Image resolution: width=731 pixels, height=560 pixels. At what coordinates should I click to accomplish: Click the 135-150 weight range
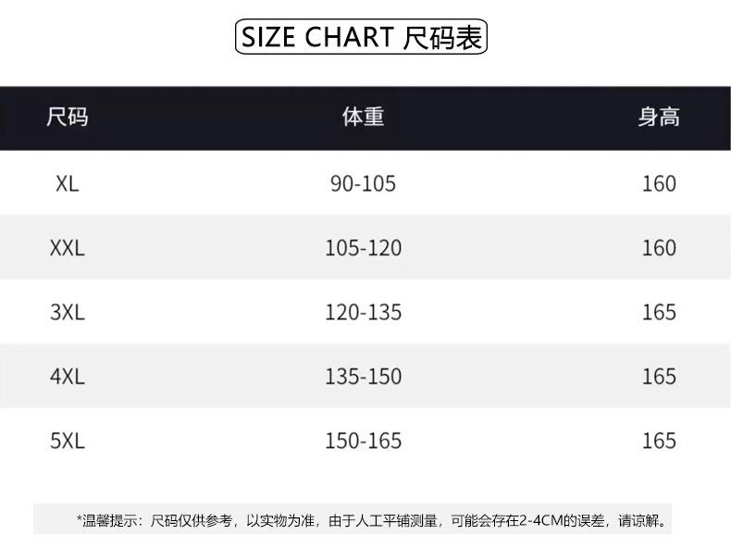pyautogui.click(x=363, y=377)
